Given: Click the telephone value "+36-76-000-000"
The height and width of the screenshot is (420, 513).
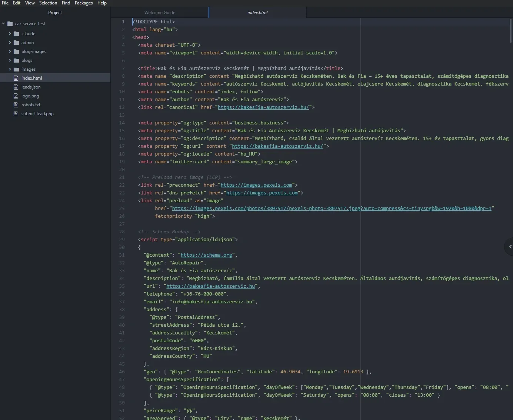Looking at the screenshot, I should (x=204, y=294).
